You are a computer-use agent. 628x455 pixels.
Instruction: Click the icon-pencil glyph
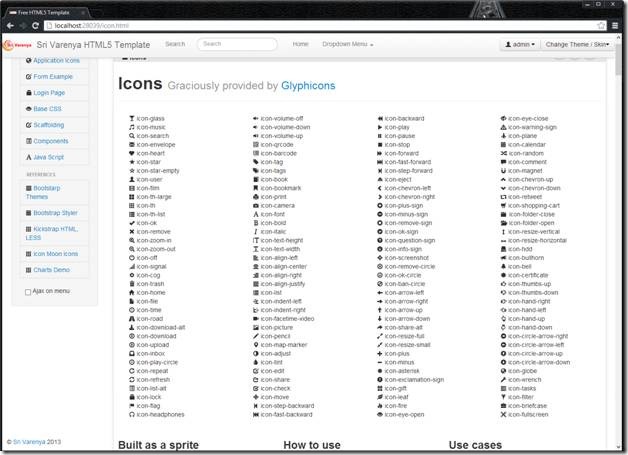[256, 336]
